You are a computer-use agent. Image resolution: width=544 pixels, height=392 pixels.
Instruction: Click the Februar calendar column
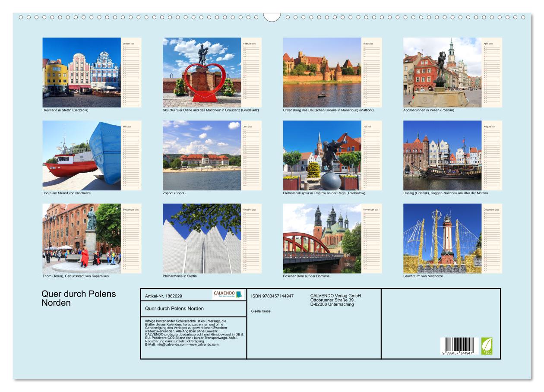tap(251, 73)
